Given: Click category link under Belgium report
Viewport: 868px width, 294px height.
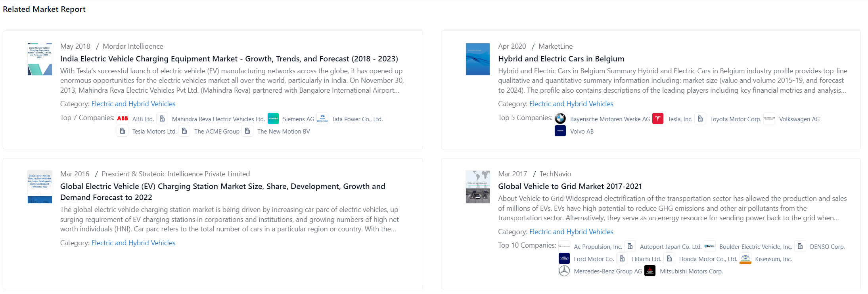Looking at the screenshot, I should (571, 104).
